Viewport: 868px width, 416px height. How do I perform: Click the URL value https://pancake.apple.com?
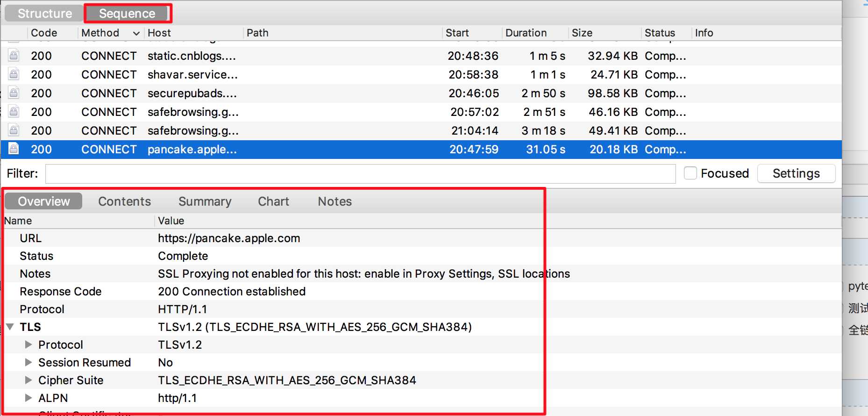[229, 238]
